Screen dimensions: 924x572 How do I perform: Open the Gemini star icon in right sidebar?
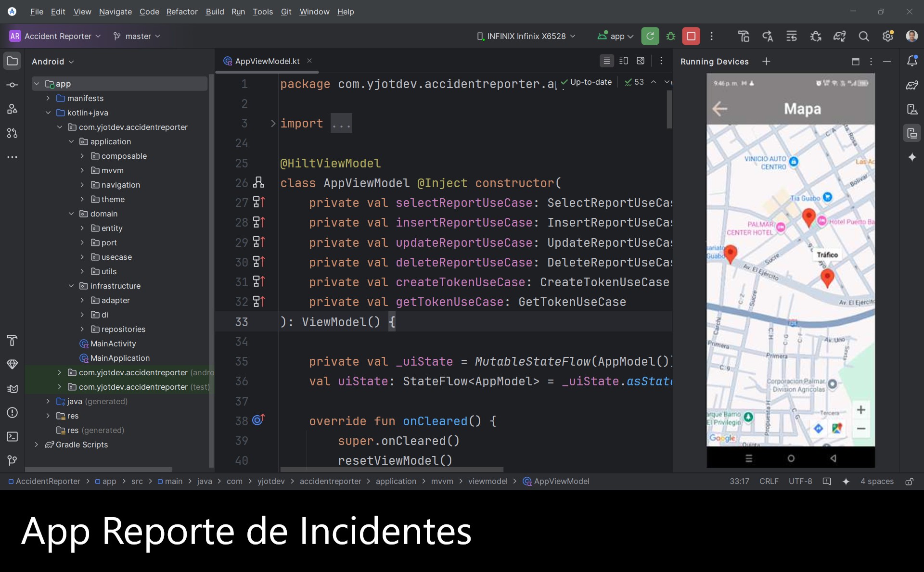[x=912, y=157]
